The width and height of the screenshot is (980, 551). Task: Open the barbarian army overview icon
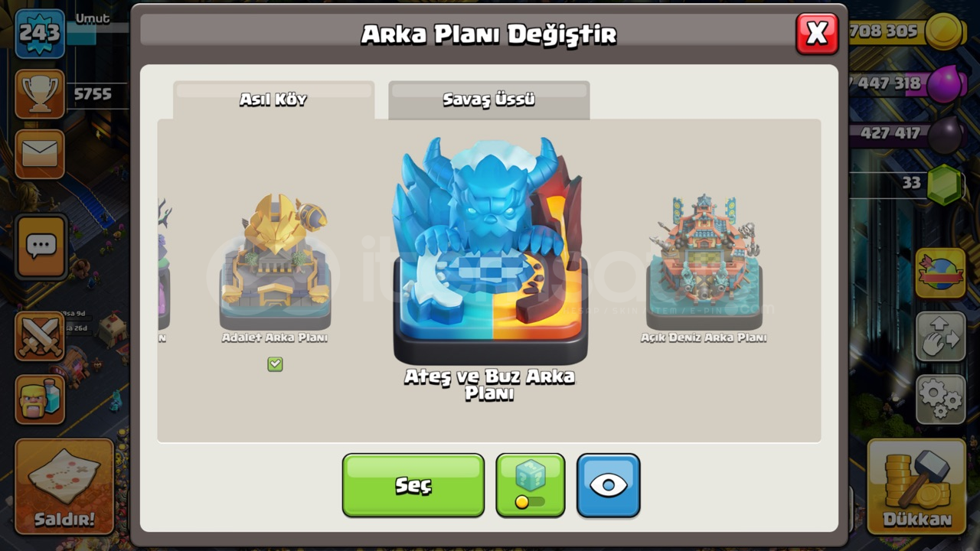(x=40, y=399)
